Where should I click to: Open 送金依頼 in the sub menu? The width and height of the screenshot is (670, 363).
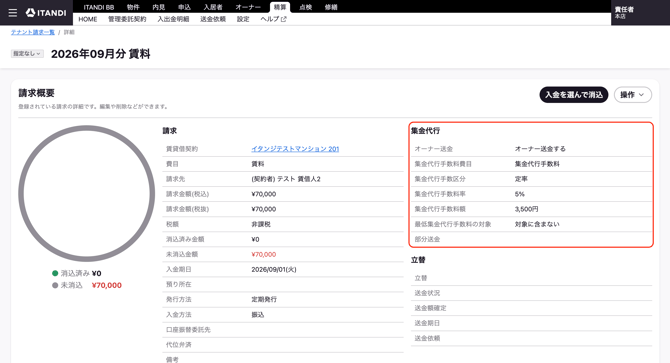(x=213, y=19)
